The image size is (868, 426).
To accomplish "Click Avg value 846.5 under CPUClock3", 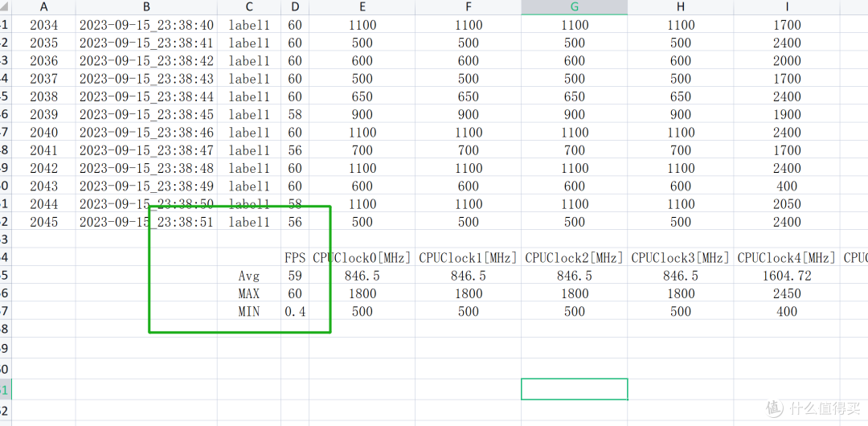I will coord(681,276).
